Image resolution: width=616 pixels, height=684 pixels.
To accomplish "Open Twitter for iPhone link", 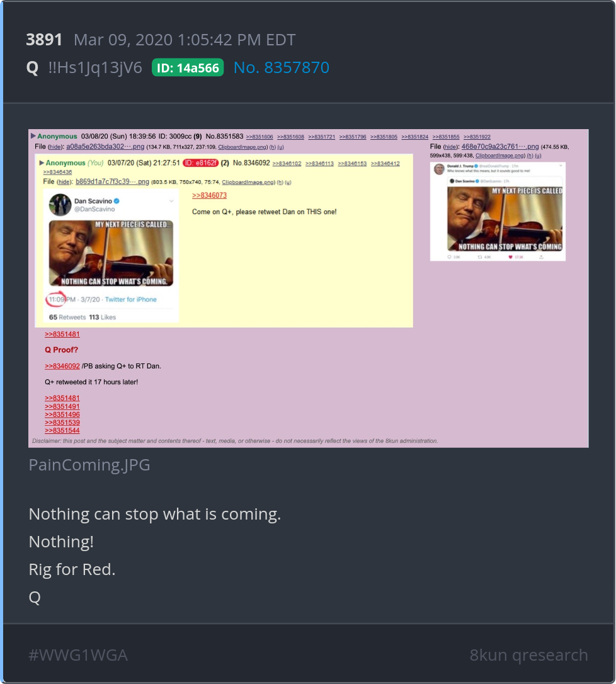I will coord(131,299).
